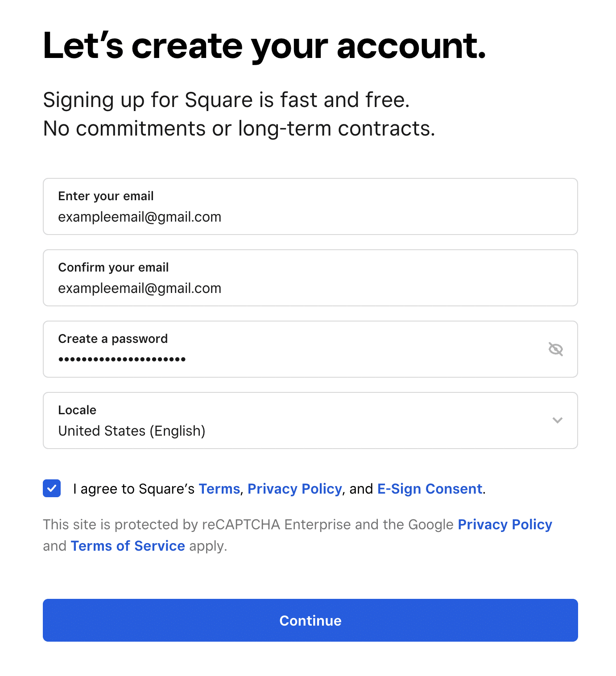Open Square's Terms link
This screenshot has width=616, height=676.
click(x=219, y=489)
